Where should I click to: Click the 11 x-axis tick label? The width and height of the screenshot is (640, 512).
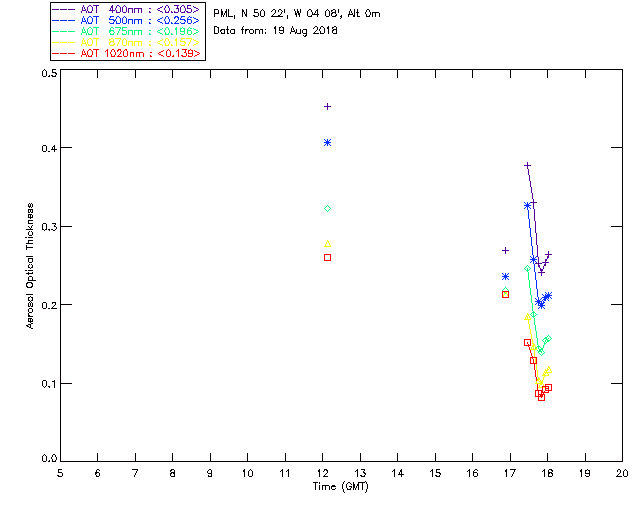click(x=285, y=473)
